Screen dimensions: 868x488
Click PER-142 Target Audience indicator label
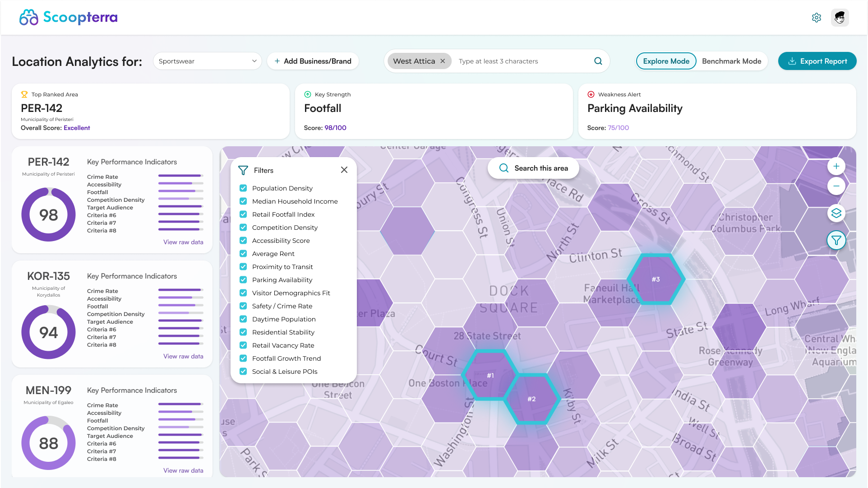(x=110, y=208)
